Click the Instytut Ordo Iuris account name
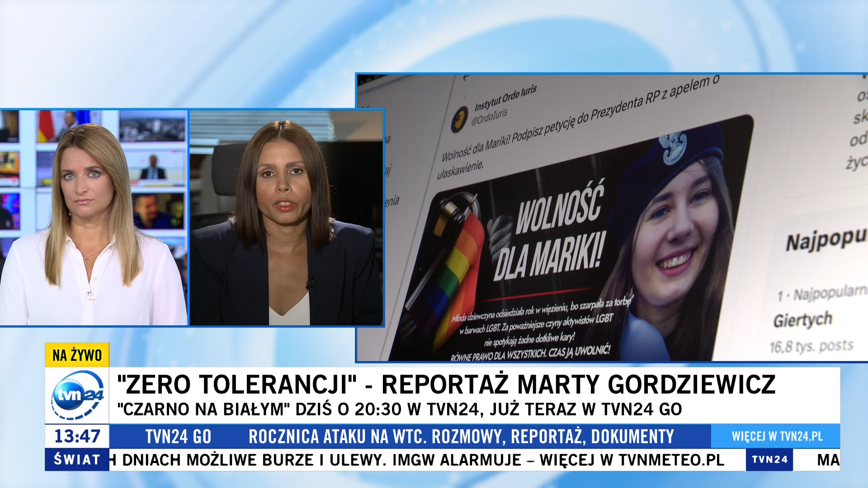The width and height of the screenshot is (868, 488). (x=505, y=98)
